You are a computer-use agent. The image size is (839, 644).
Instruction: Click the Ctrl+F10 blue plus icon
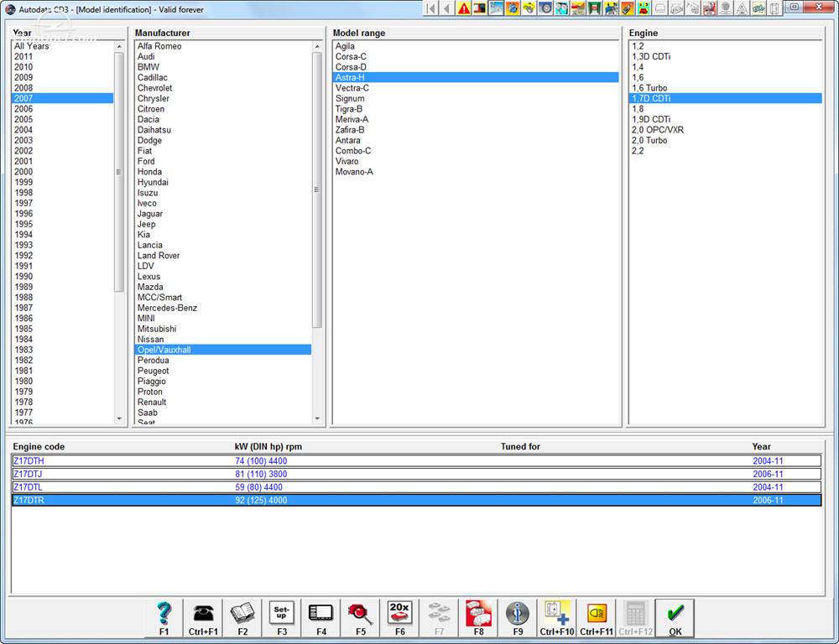pyautogui.click(x=557, y=618)
